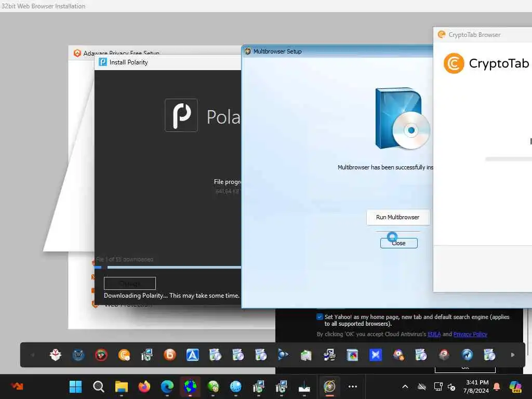
Task: Open the white box with red logo dock icon
Action: 55,355
